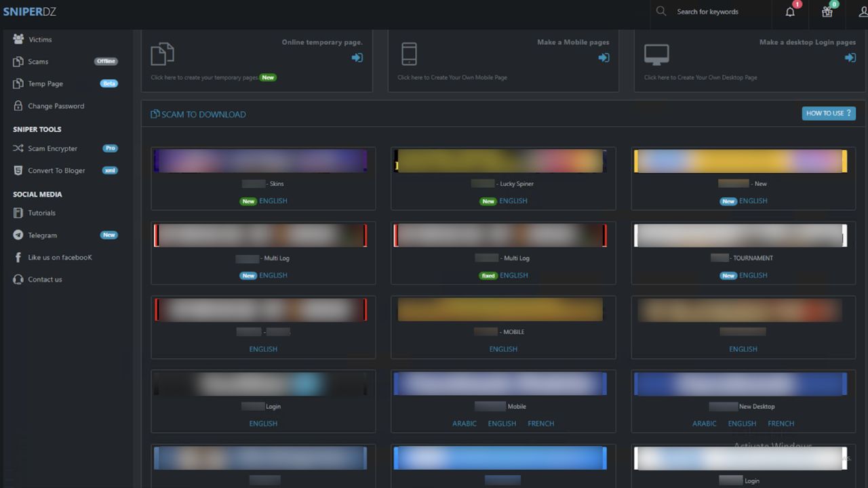The width and height of the screenshot is (868, 488).
Task: Click the Tutorials sidebar icon
Action: (18, 213)
